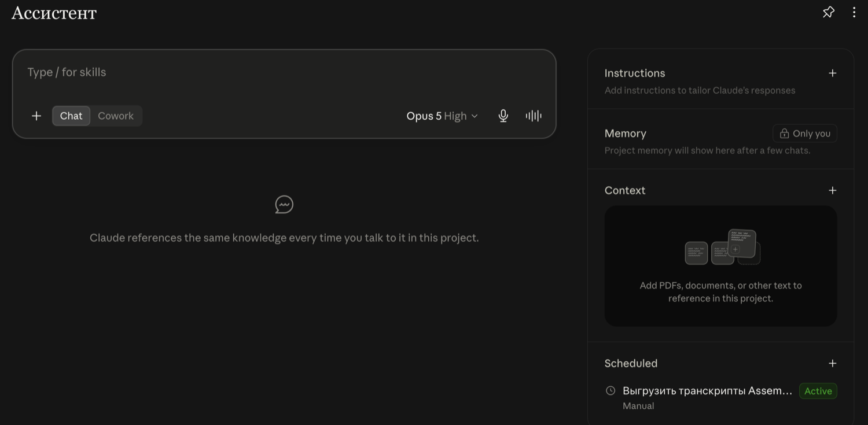Image resolution: width=868 pixels, height=425 pixels.
Task: Click the Only you memory visibility button
Action: click(x=805, y=134)
